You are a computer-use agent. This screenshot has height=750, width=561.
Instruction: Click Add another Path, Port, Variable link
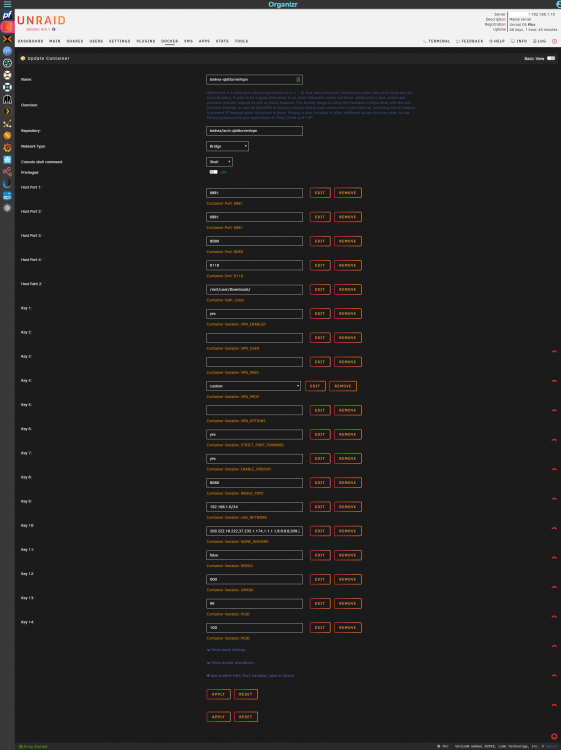(x=250, y=675)
